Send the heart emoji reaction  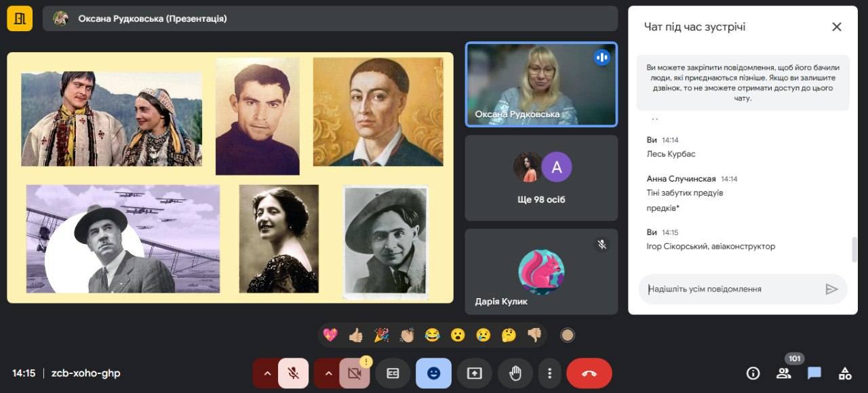[x=330, y=335]
